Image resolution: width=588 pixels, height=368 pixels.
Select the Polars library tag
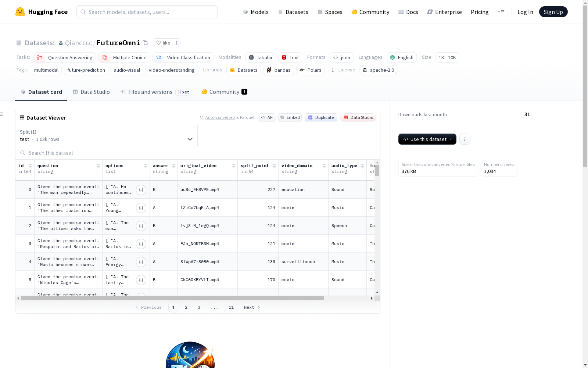click(311, 70)
